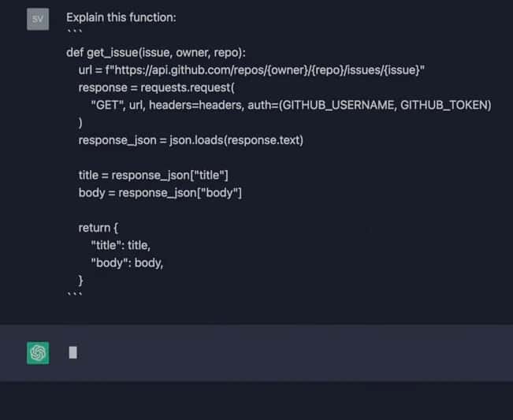Image resolution: width=513 pixels, height=420 pixels.
Task: Click the closing curly brace line
Action: (80, 281)
